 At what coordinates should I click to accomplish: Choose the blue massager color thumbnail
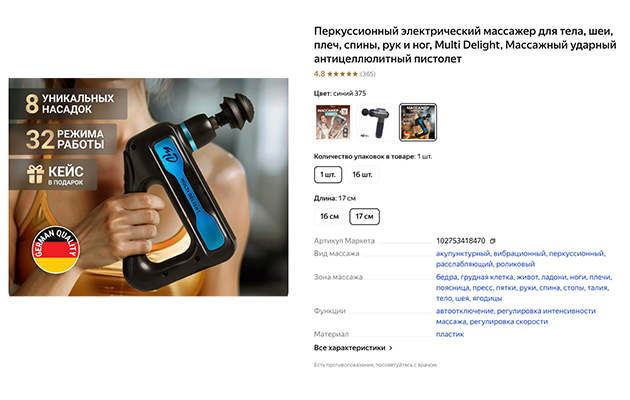[418, 122]
